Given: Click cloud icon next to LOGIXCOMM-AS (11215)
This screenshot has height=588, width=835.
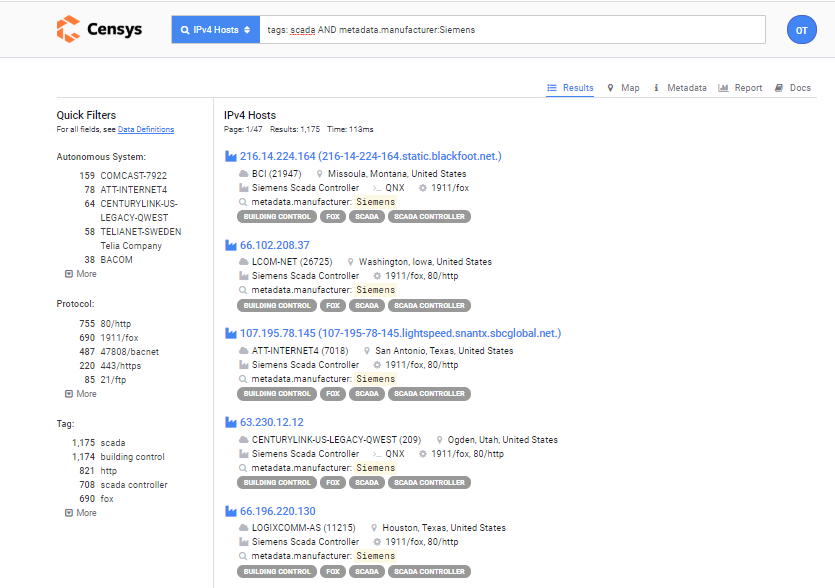Looking at the screenshot, I should [x=243, y=528].
